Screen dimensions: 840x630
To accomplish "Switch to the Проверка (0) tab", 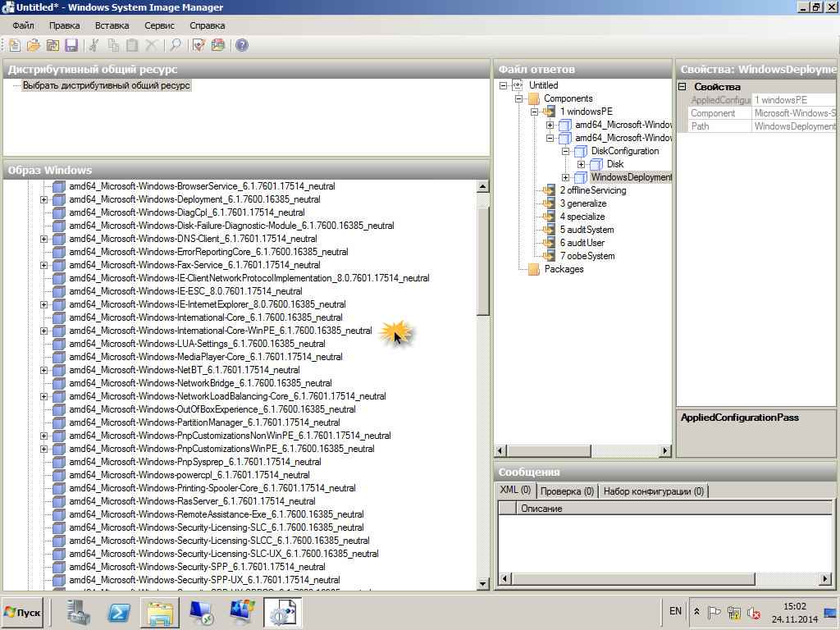I will click(x=567, y=491).
